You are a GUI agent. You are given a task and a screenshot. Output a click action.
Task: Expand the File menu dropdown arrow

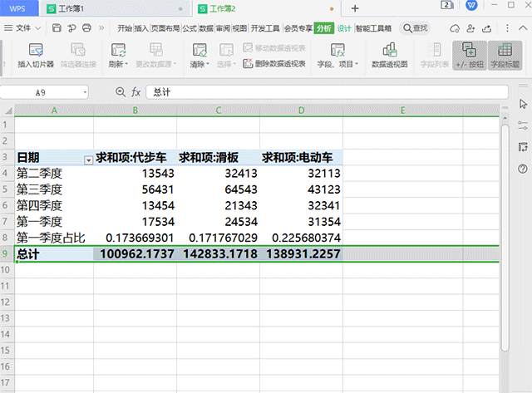point(37,28)
